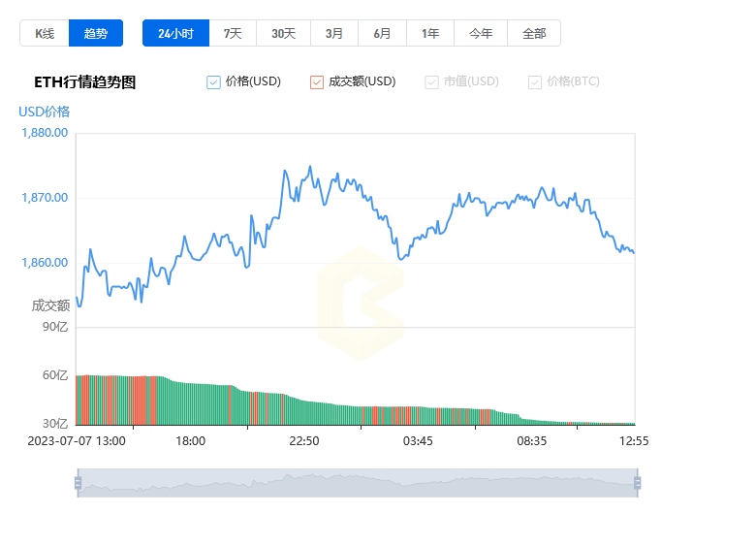
Task: Enable the 市值(USD) checkbox
Action: click(x=431, y=82)
